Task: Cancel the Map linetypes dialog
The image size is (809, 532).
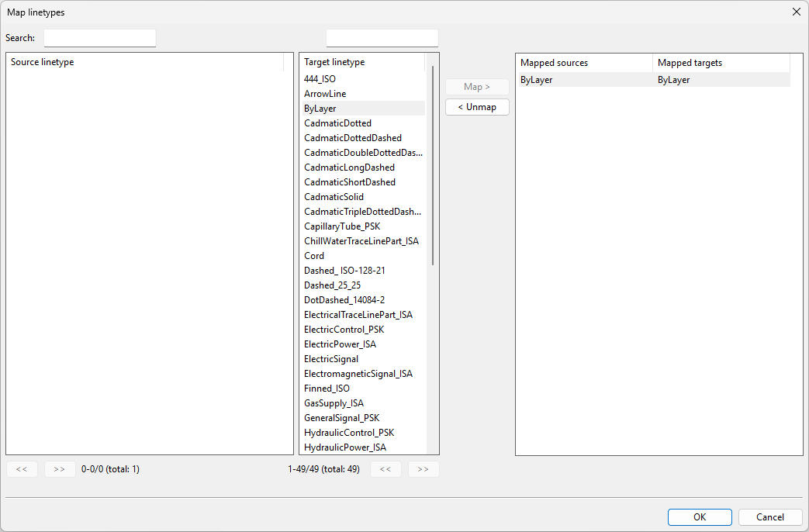Action: pyautogui.click(x=770, y=517)
